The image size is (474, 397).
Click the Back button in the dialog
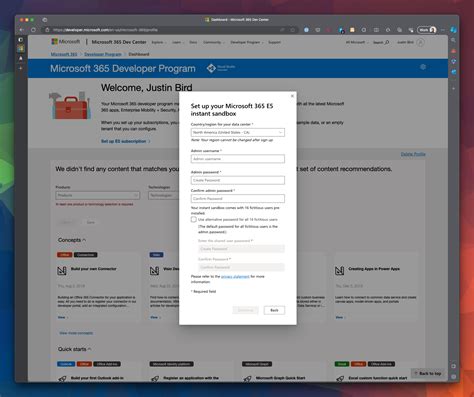[x=274, y=310]
